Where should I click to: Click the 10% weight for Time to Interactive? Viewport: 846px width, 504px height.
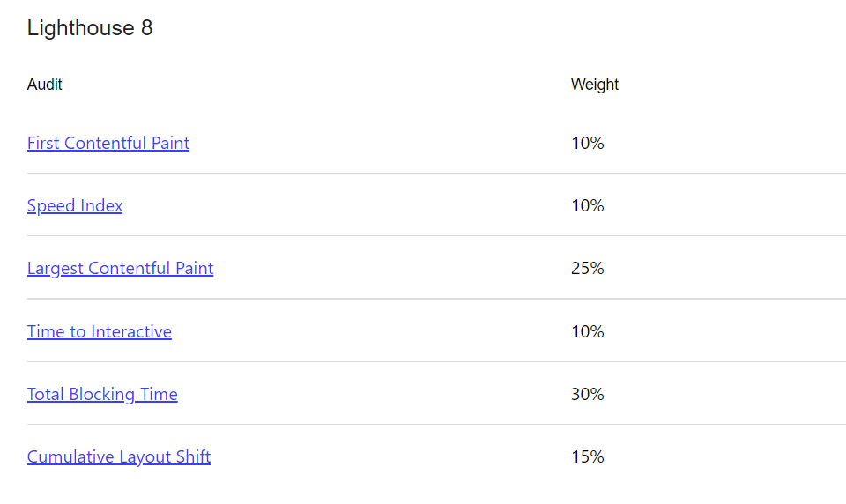588,331
